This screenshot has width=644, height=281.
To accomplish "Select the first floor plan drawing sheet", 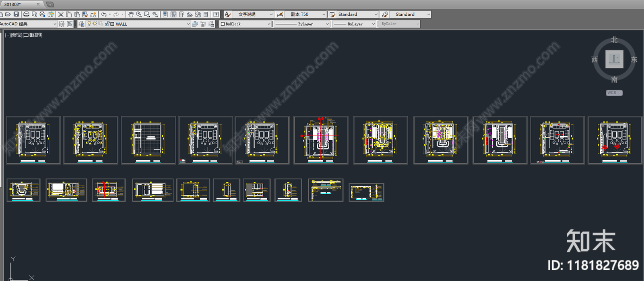I will click(x=33, y=140).
